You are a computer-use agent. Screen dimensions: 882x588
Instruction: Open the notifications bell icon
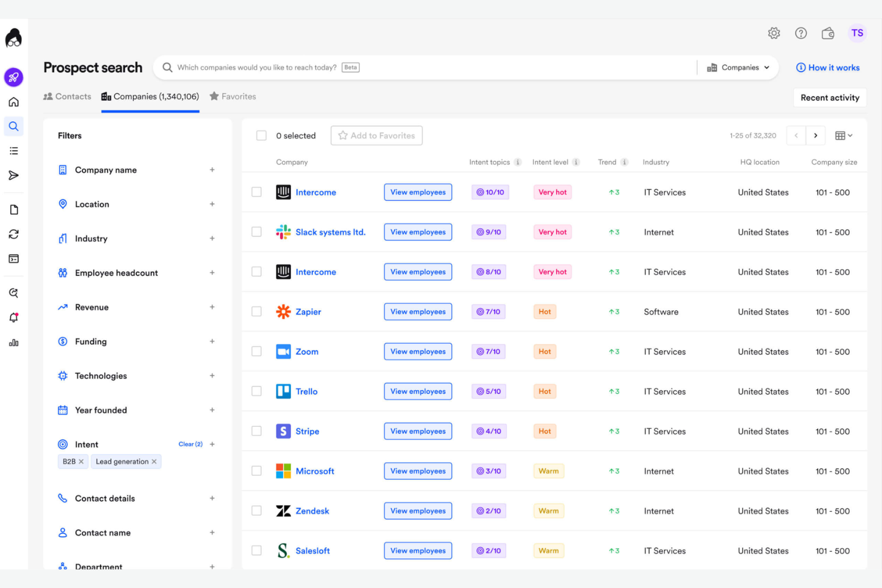(13, 318)
